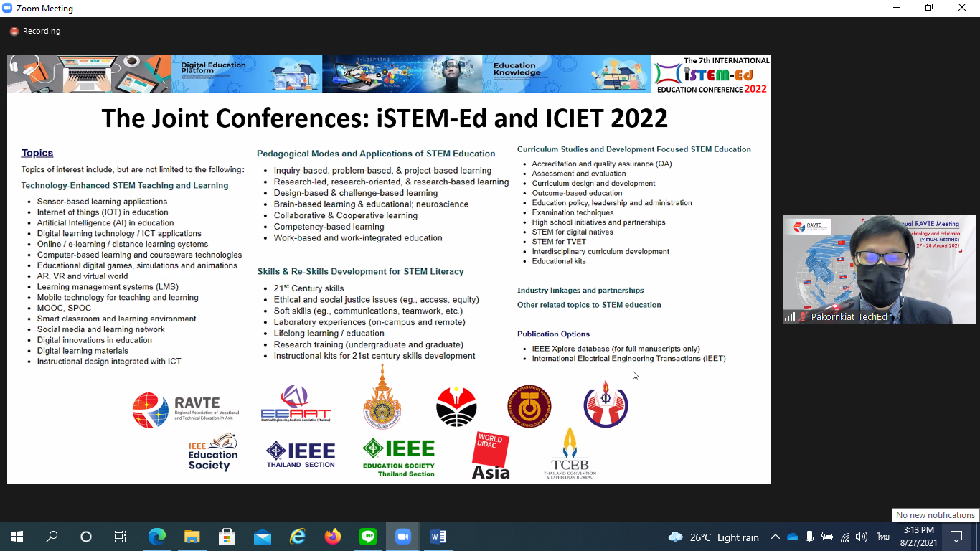Image resolution: width=980 pixels, height=551 pixels.
Task: Click 'Education Knowledge' banner image
Action: click(567, 74)
